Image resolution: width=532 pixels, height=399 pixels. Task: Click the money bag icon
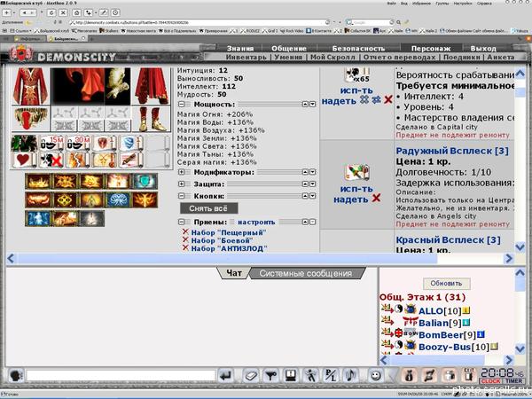click(x=410, y=376)
